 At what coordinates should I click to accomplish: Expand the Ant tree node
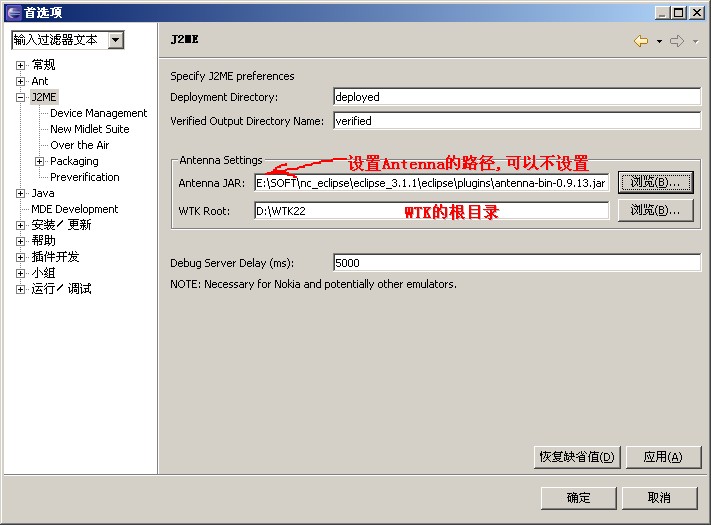pyautogui.click(x=20, y=82)
